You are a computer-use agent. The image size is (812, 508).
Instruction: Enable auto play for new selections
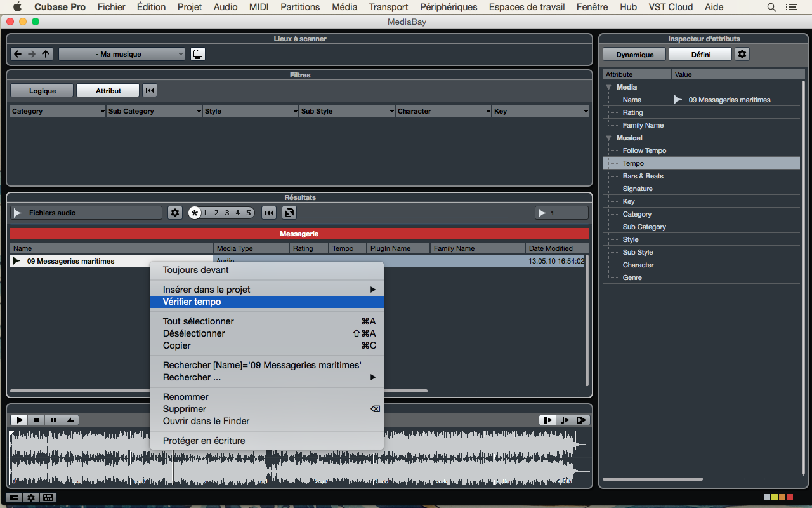click(547, 420)
